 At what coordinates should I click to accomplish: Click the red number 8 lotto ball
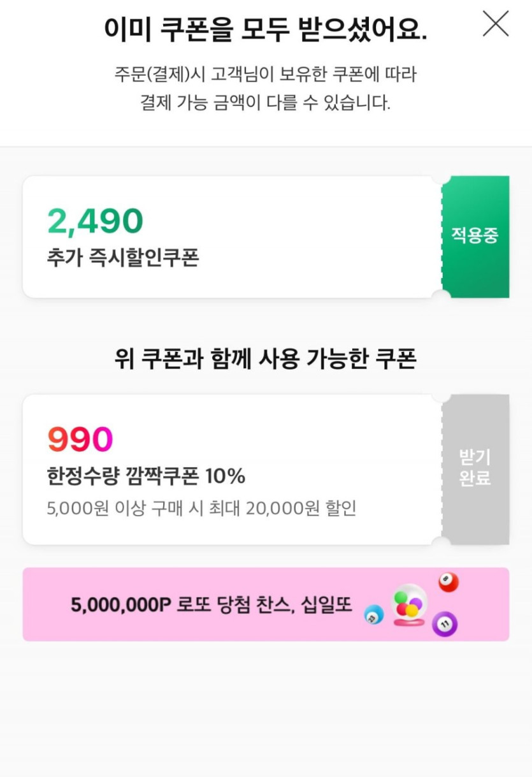pos(449,582)
